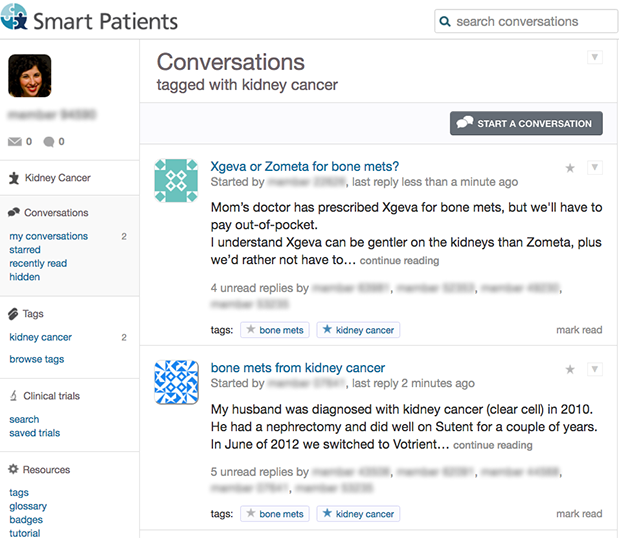This screenshot has height=538, width=619.
Task: Open the inbox envelope icon
Action: pyautogui.click(x=15, y=141)
